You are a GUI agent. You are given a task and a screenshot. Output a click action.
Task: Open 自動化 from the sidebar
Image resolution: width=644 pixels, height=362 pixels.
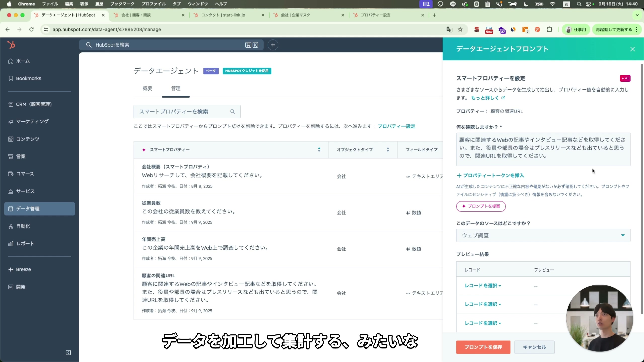pos(23,226)
